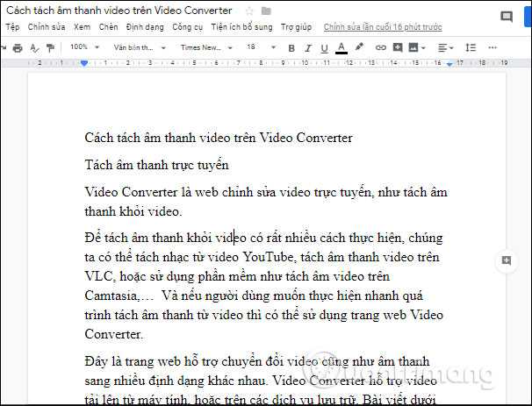
Task: Insert a link with the chain icon
Action: [x=381, y=47]
